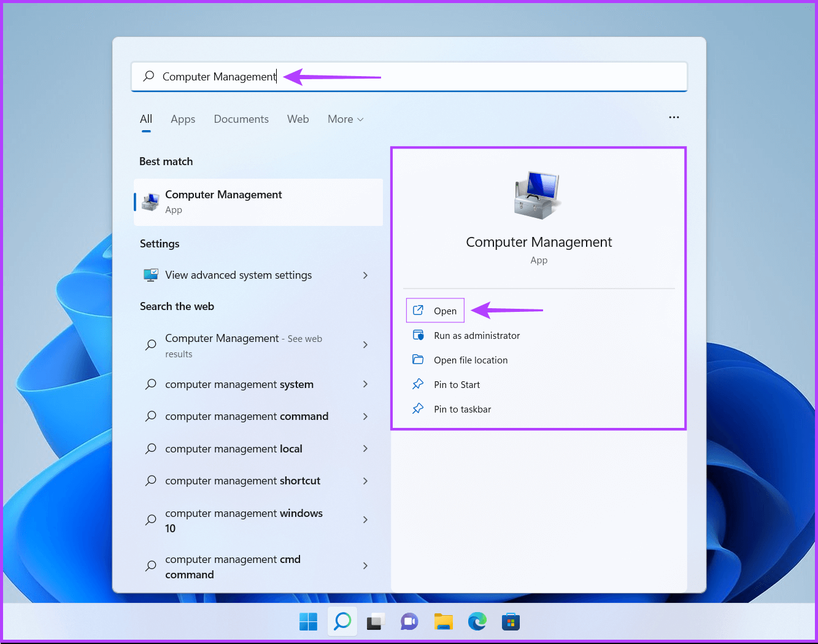818x644 pixels.
Task: Open Windows Start button on taskbar
Action: pyautogui.click(x=309, y=622)
